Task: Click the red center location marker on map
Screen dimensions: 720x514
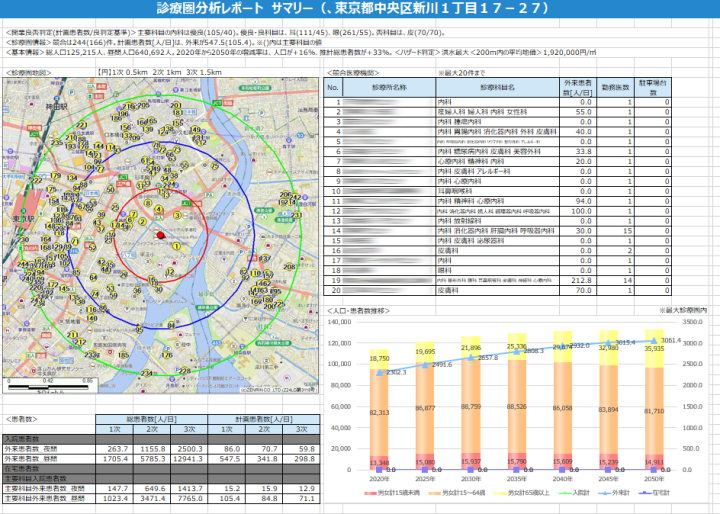Action: point(160,235)
